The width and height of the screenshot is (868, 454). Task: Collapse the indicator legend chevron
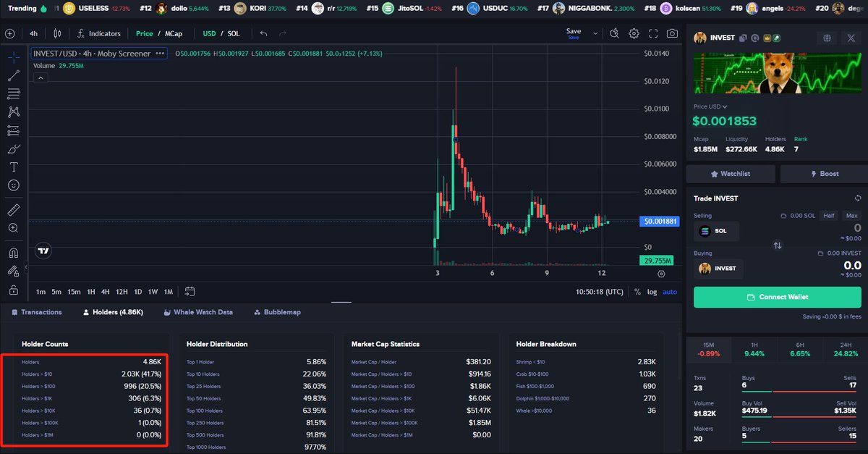(x=41, y=77)
